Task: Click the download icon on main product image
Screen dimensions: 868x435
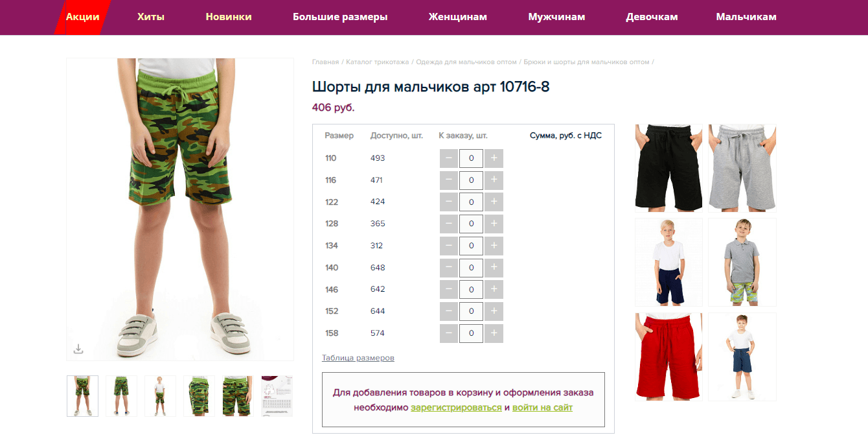Action: (x=78, y=349)
